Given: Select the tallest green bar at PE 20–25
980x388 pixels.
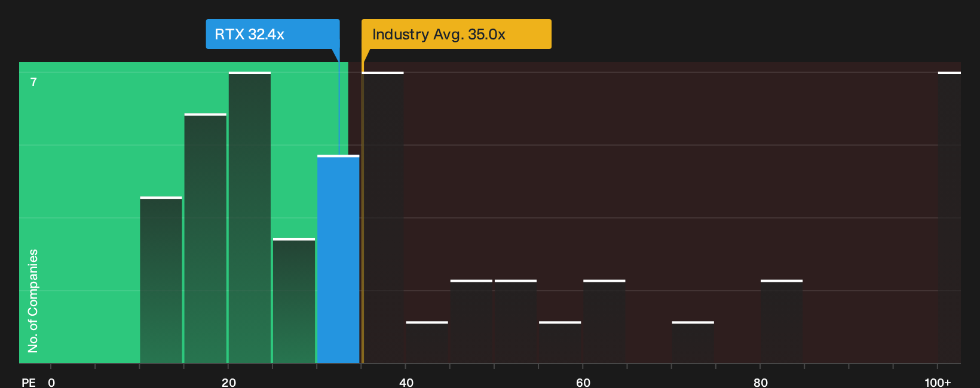Looking at the screenshot, I should [x=250, y=217].
